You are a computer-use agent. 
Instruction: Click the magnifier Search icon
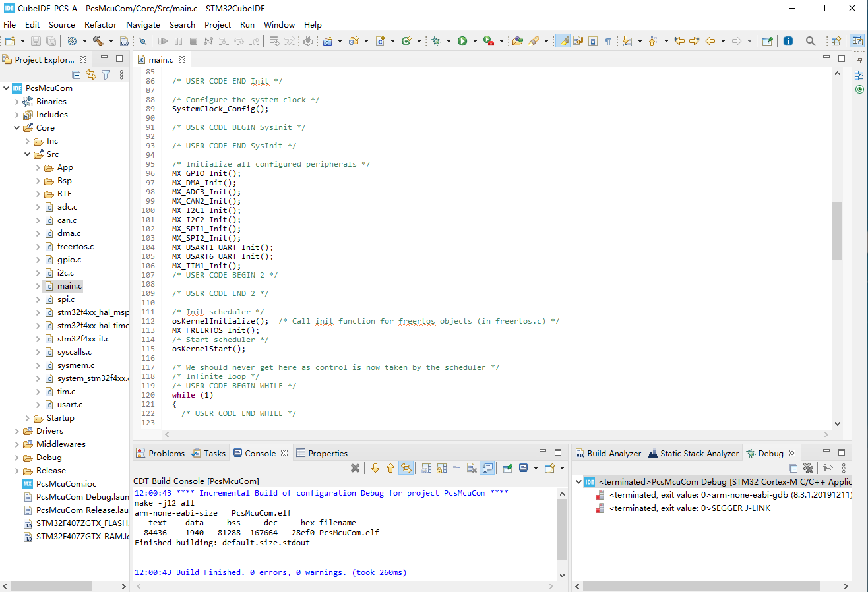[811, 41]
